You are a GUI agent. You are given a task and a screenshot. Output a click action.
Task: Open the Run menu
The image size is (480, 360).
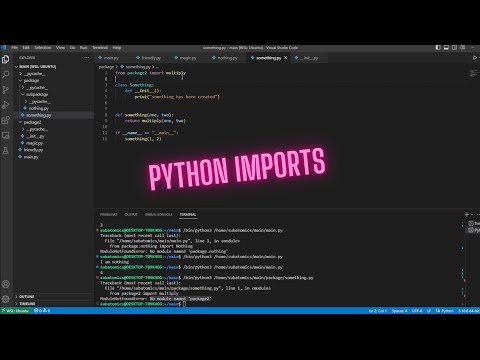click(x=83, y=48)
